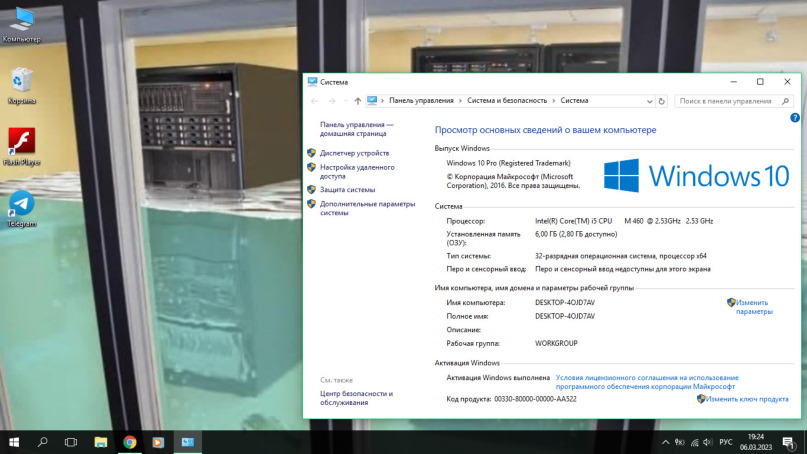The width and height of the screenshot is (807, 454).
Task: Open Google Chrome from the taskbar
Action: click(130, 442)
